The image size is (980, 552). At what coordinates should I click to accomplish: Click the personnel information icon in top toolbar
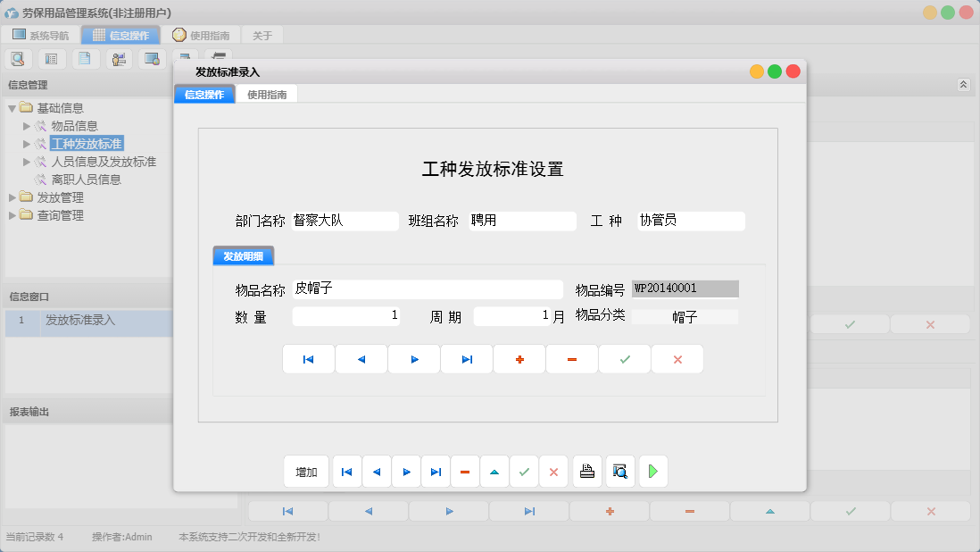(119, 58)
